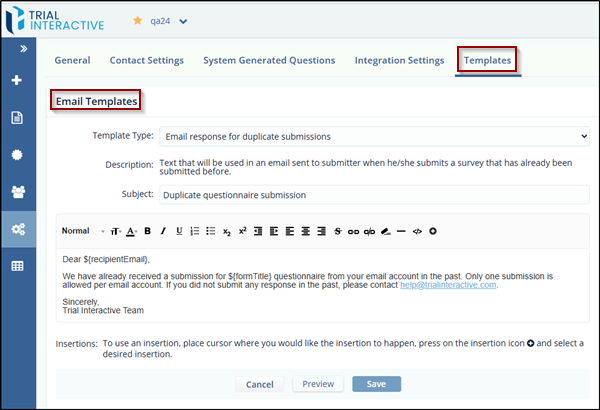Insert a bulleted list
This screenshot has width=600, height=410.
pos(210,231)
